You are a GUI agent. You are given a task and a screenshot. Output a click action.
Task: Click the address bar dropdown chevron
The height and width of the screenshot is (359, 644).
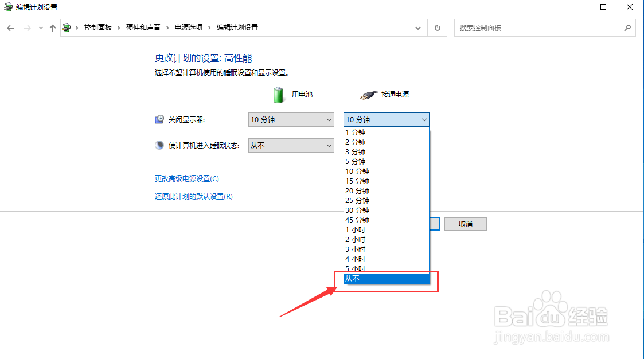pyautogui.click(x=418, y=27)
